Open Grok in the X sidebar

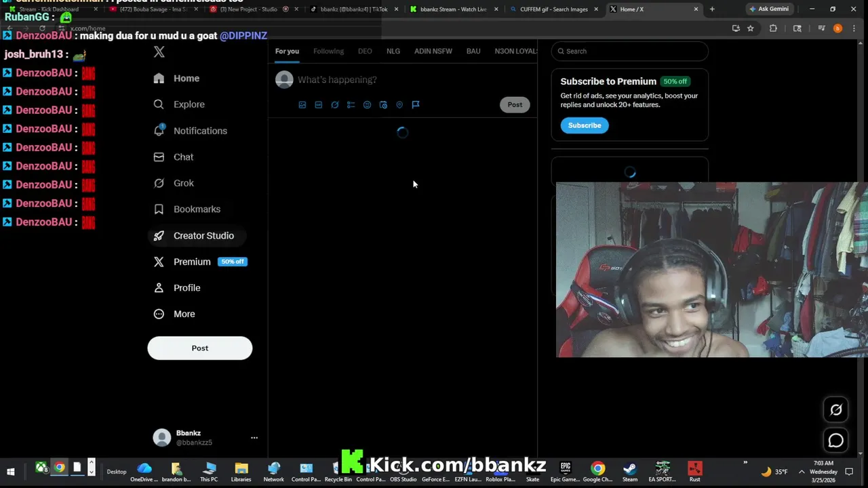coord(174,183)
